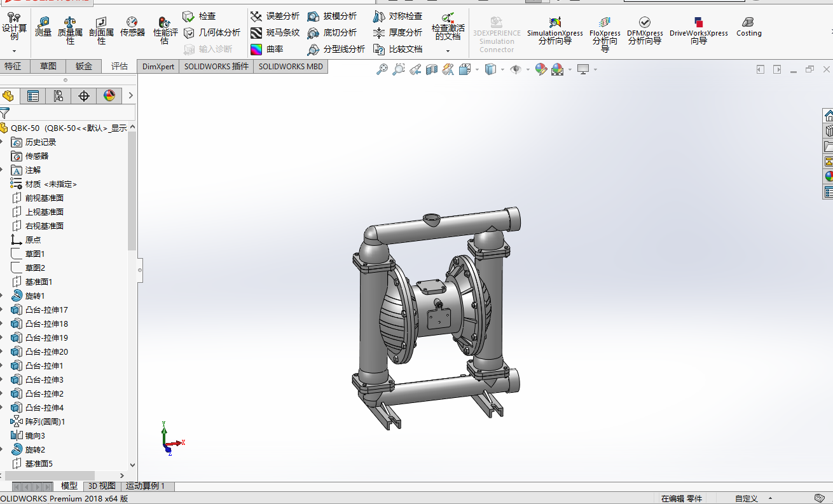Switch to the SOLIDWORKS MBD tab
The width and height of the screenshot is (833, 504).
tap(291, 66)
